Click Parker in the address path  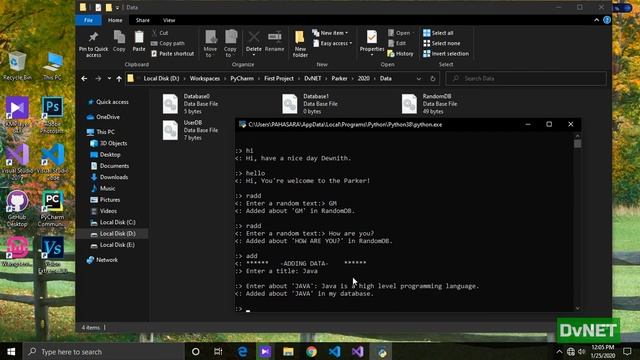point(339,78)
